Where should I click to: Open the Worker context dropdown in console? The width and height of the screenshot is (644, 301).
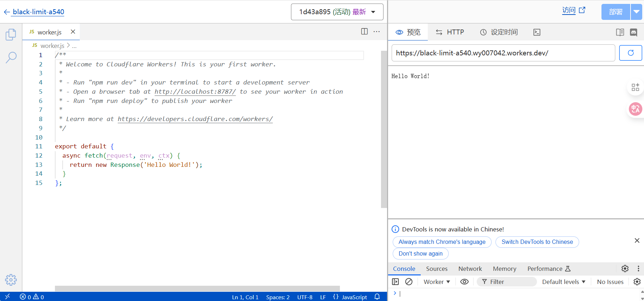pyautogui.click(x=437, y=282)
